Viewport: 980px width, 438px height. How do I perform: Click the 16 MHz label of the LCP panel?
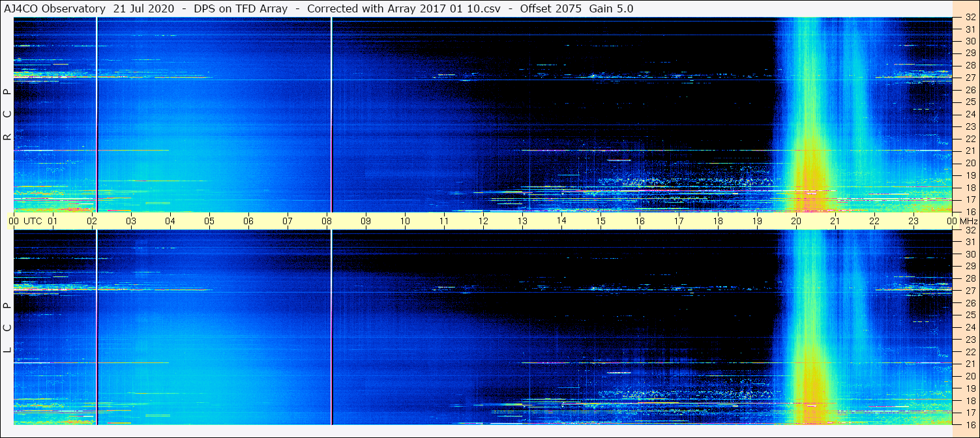(970, 424)
